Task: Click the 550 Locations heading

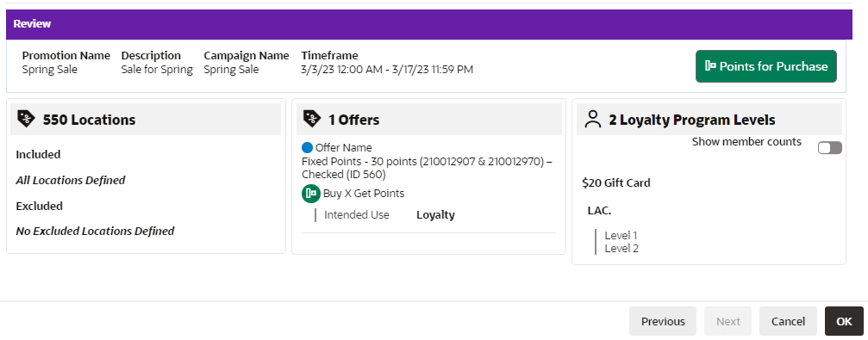Action: [x=89, y=120]
